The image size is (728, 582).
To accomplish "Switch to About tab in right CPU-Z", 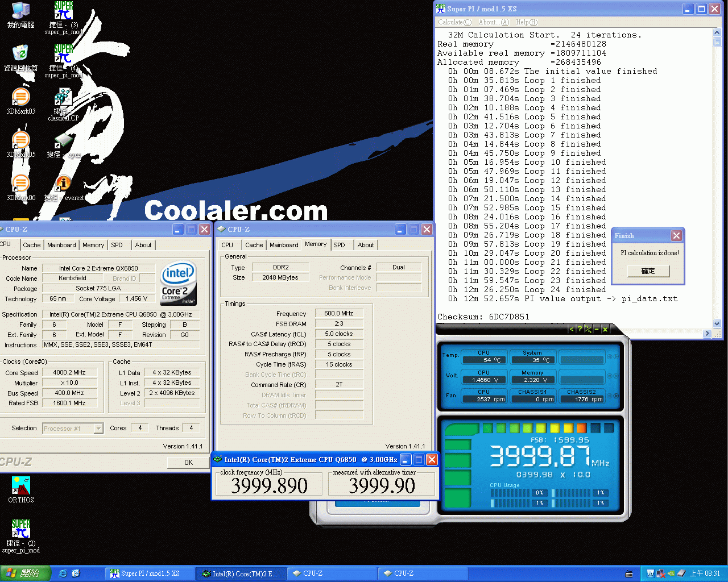I will click(366, 245).
